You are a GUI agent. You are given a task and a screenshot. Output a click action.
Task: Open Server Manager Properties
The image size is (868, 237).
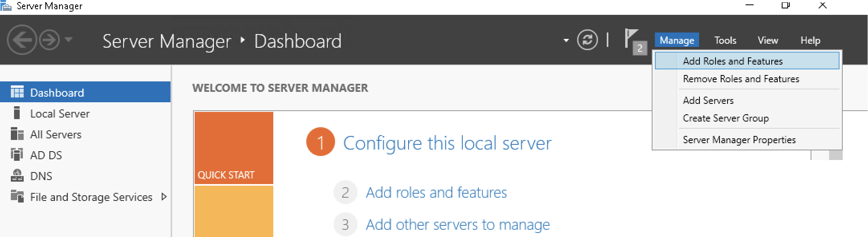tap(739, 140)
